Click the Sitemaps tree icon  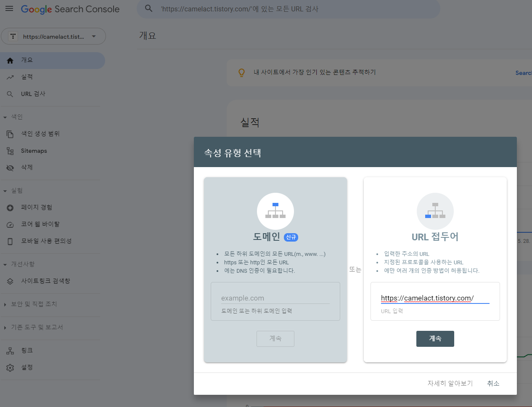coord(10,151)
